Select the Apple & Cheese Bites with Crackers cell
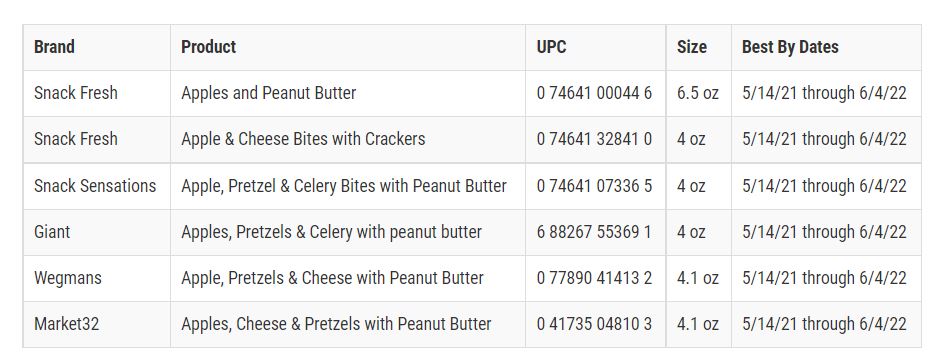This screenshot has width=944, height=363. [348, 140]
